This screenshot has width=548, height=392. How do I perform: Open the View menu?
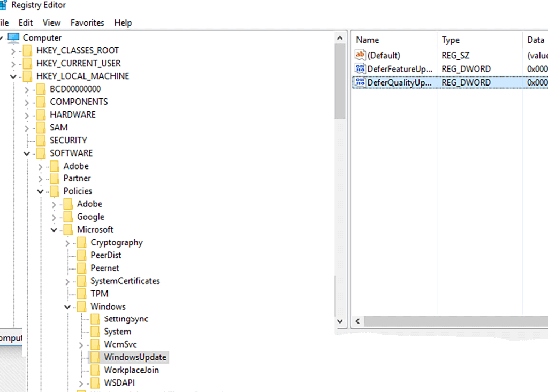click(51, 23)
